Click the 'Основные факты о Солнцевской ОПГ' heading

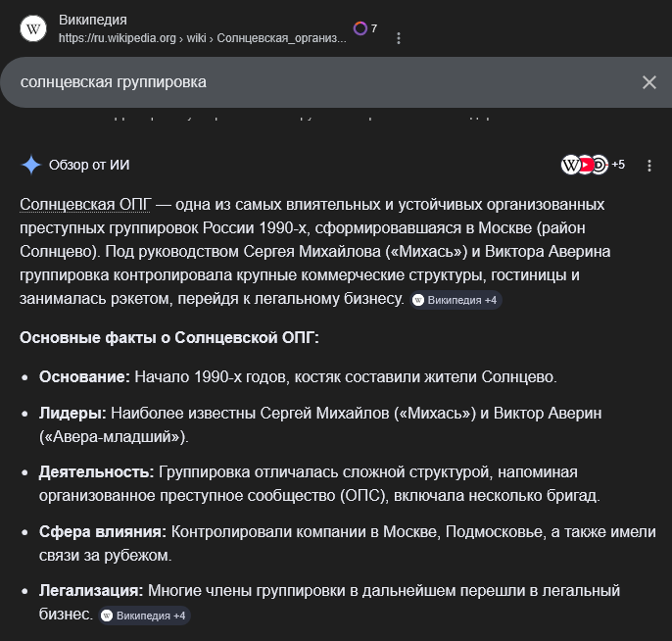169,337
